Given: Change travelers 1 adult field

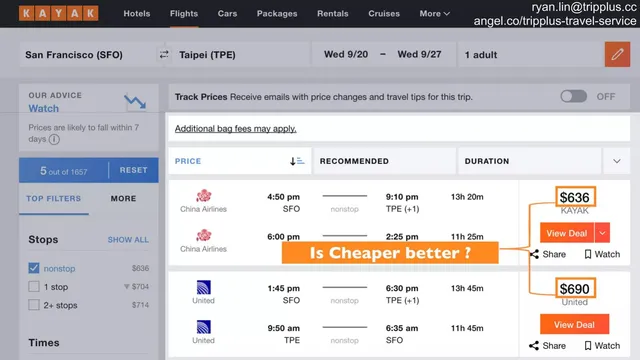Looking at the screenshot, I should [x=531, y=55].
